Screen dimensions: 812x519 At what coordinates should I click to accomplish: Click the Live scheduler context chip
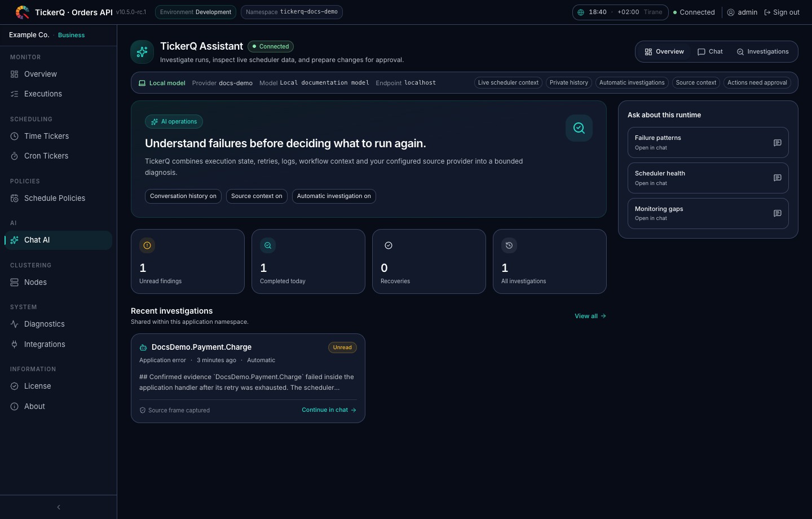coord(508,82)
